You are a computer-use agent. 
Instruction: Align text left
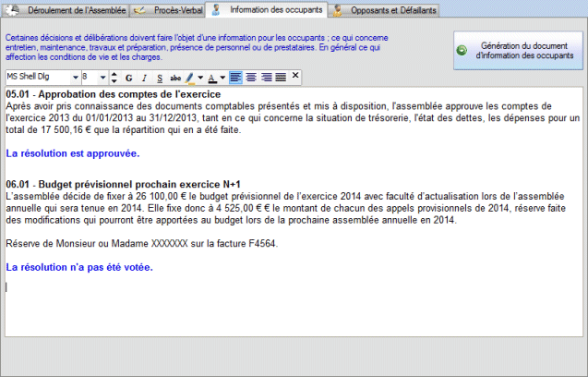click(x=235, y=78)
